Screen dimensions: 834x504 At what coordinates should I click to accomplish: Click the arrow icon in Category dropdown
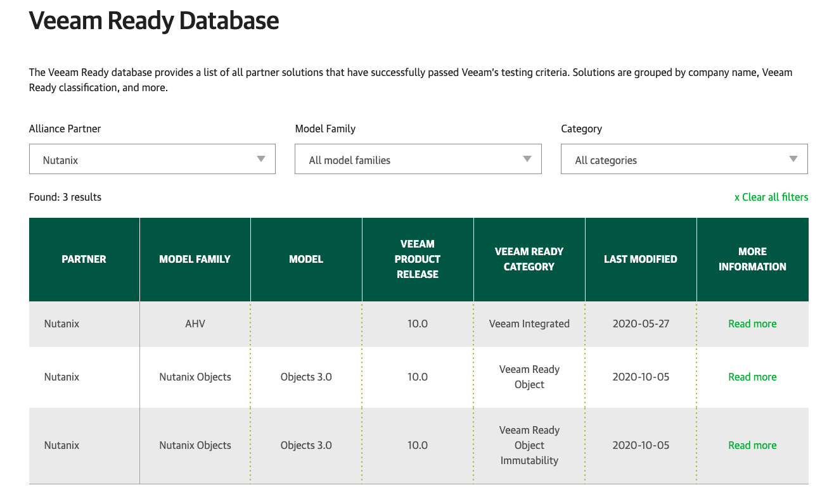[x=793, y=159]
